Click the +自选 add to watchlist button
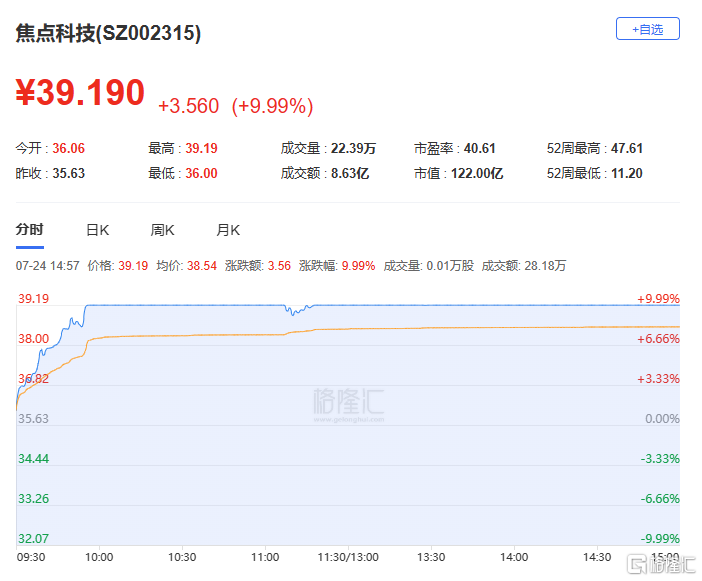 coord(647,29)
